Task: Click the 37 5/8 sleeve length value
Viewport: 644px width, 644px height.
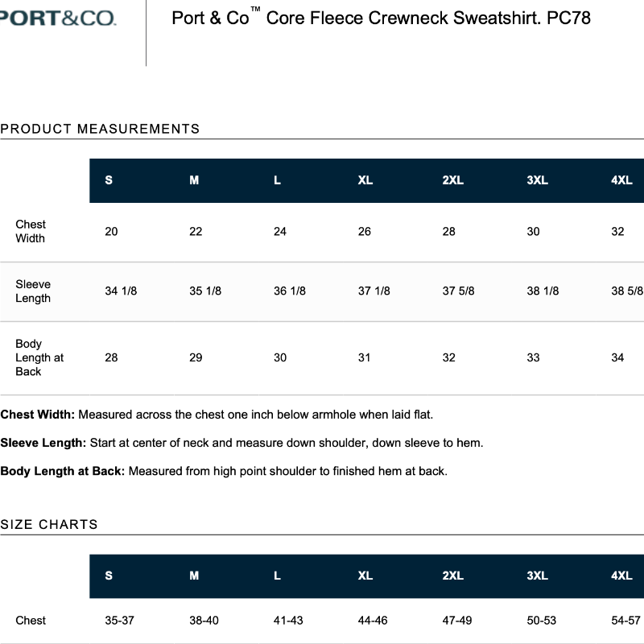Action: coord(458,291)
